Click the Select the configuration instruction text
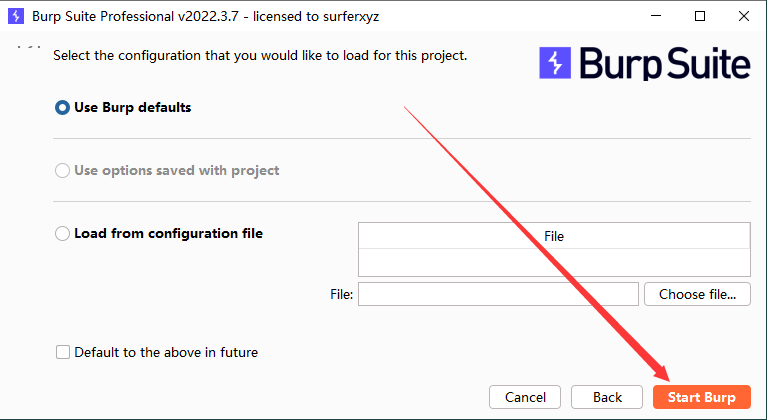 [x=259, y=55]
